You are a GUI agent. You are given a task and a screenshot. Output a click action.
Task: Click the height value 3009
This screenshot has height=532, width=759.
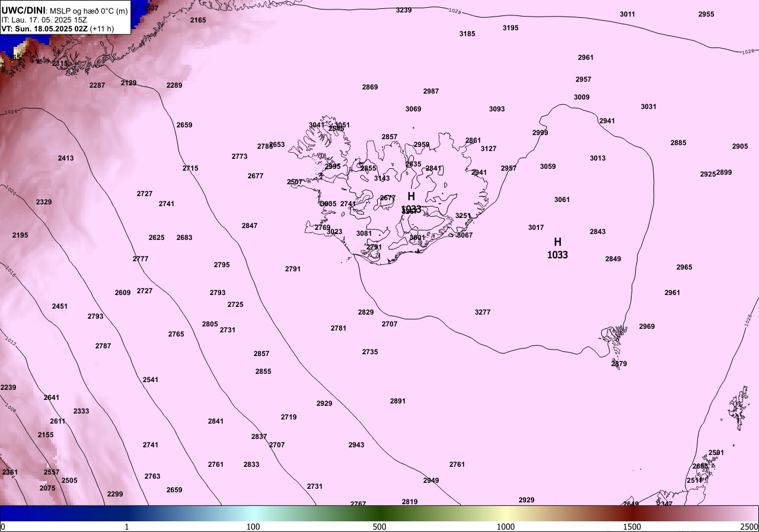click(582, 97)
